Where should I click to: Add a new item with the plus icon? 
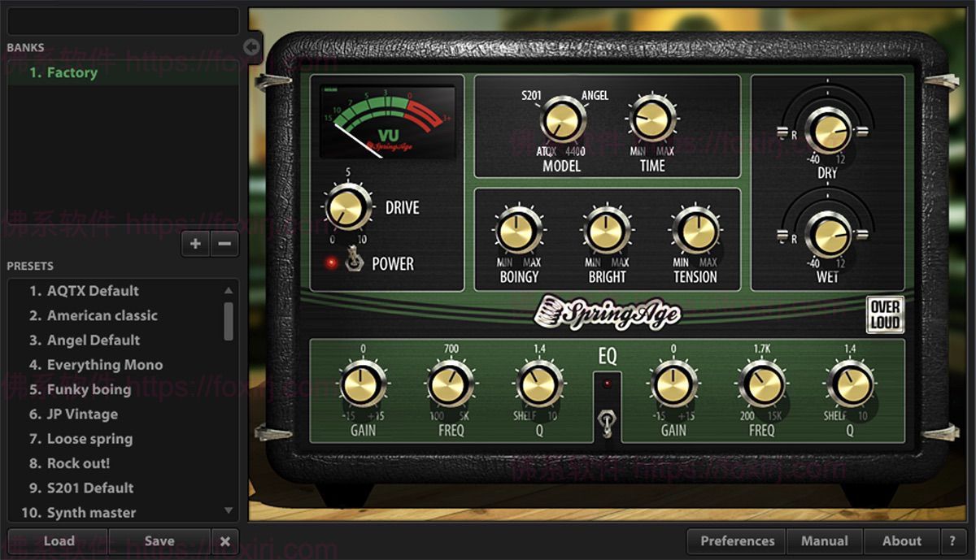pos(195,243)
